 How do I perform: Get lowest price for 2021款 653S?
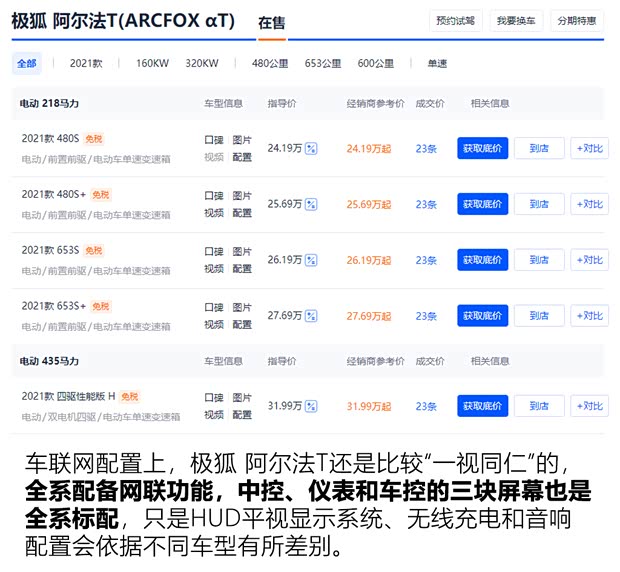[482, 260]
